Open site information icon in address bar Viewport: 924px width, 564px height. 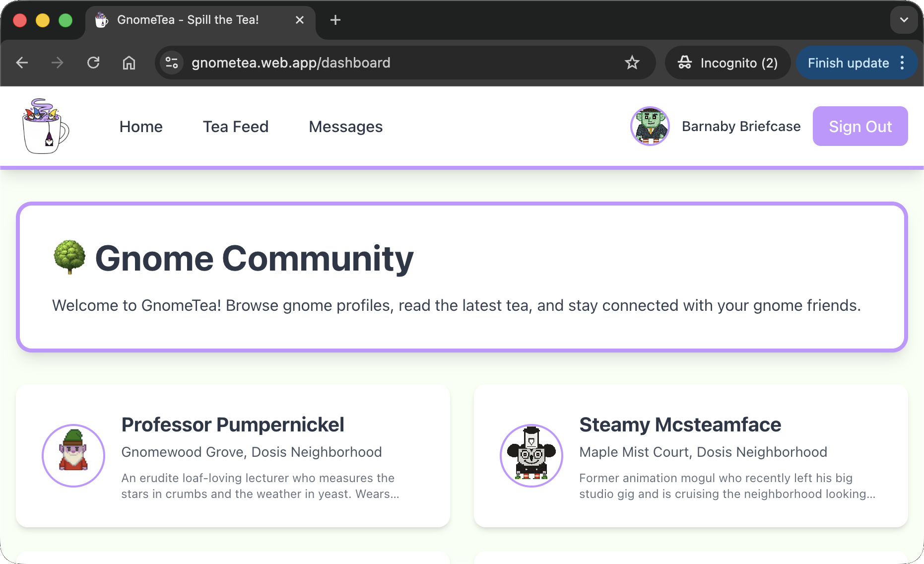click(172, 63)
